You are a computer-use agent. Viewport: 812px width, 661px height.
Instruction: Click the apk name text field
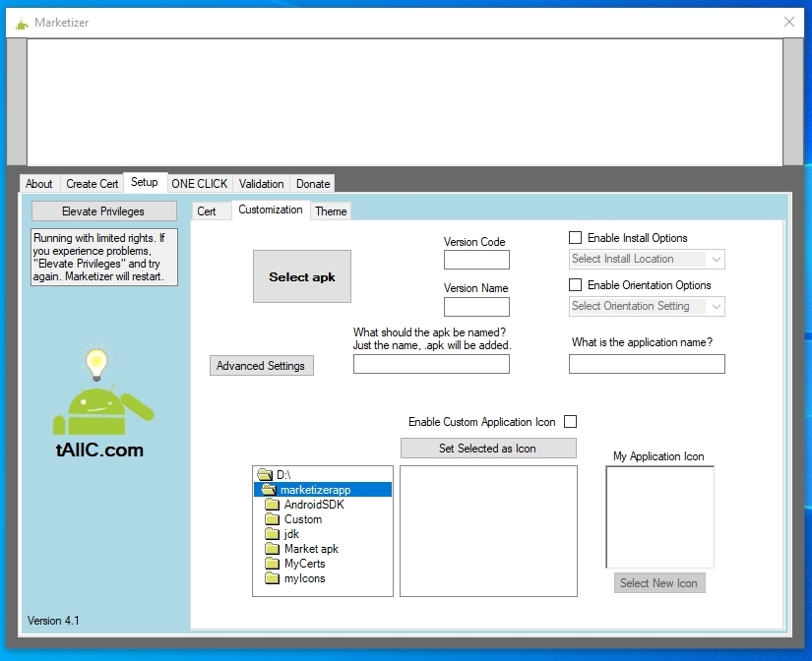(431, 364)
